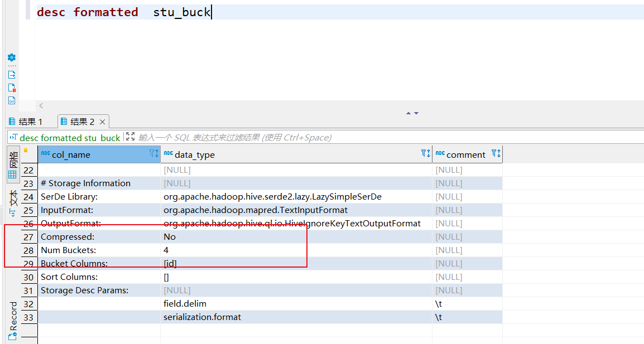644x344 pixels.
Task: Select the [NULL] data_type cell in row 23
Action: click(x=296, y=183)
